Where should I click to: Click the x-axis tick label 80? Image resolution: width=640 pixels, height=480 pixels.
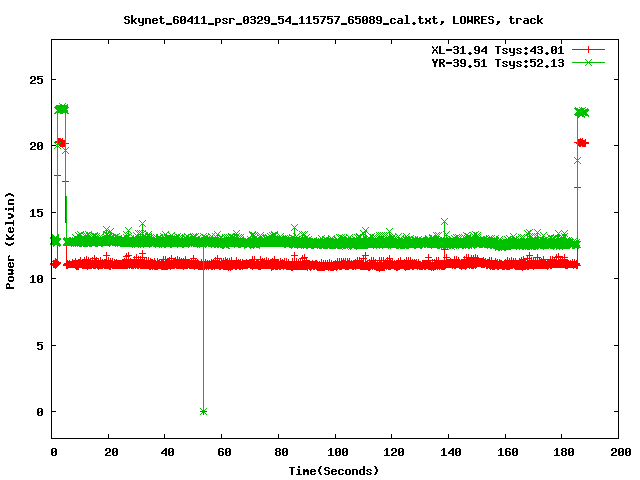click(281, 452)
